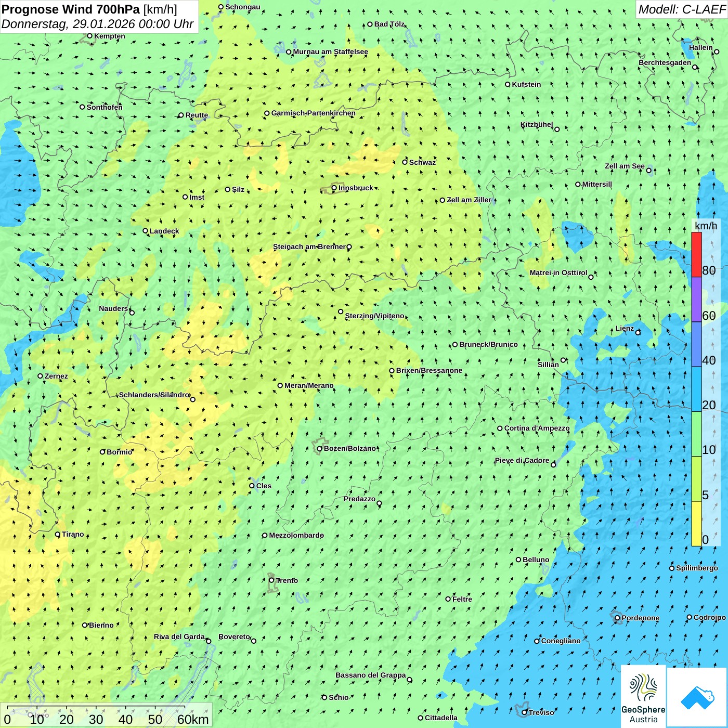Screen dimensions: 728x728
Task: Click the Codroipo label
Action: pyautogui.click(x=710, y=617)
